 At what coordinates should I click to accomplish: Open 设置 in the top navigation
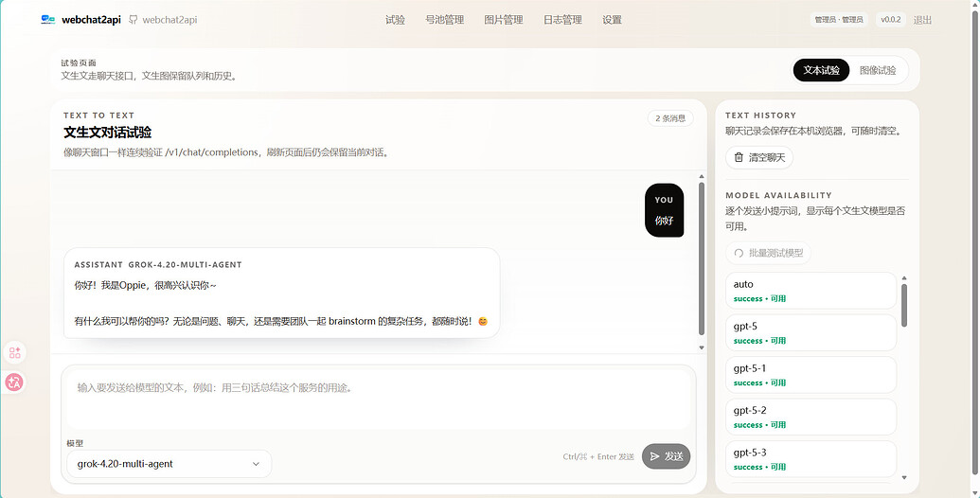coord(612,20)
